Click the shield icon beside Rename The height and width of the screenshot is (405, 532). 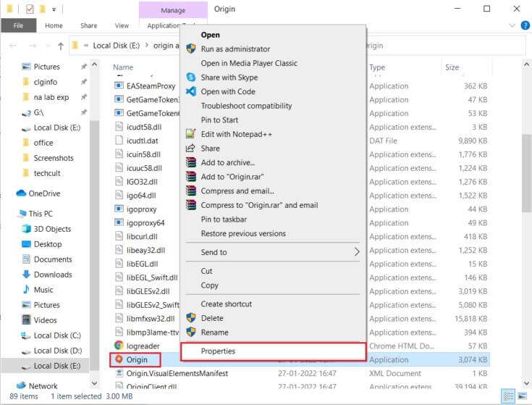[191, 332]
